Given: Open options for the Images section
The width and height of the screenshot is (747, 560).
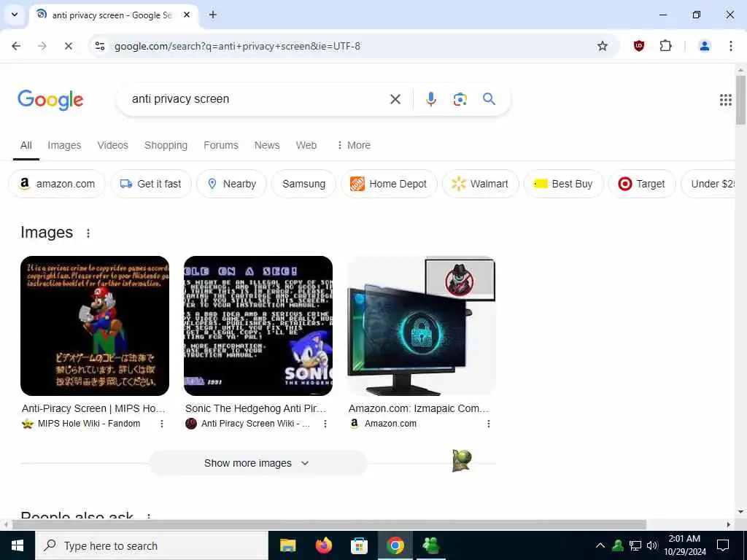Looking at the screenshot, I should tap(88, 233).
